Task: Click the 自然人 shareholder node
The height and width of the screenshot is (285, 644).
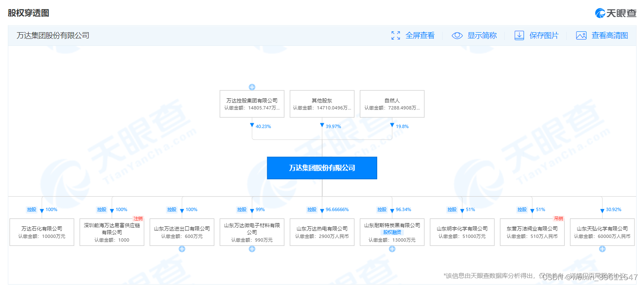Action: pos(392,104)
